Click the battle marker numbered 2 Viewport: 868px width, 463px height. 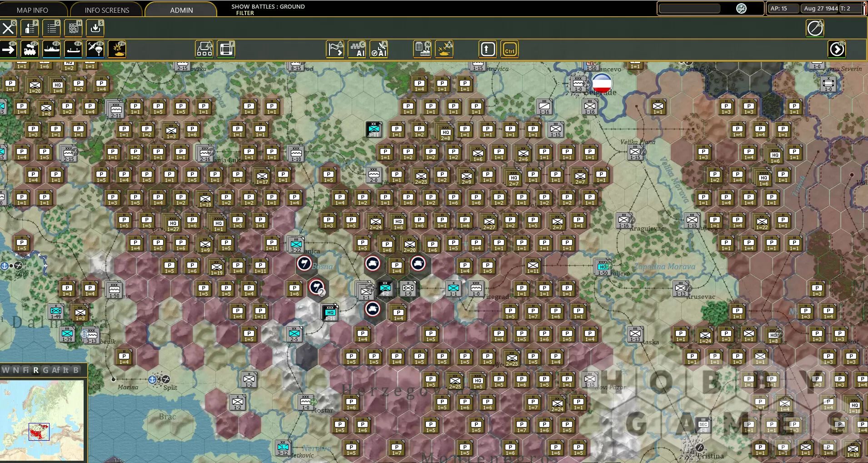(x=317, y=287)
